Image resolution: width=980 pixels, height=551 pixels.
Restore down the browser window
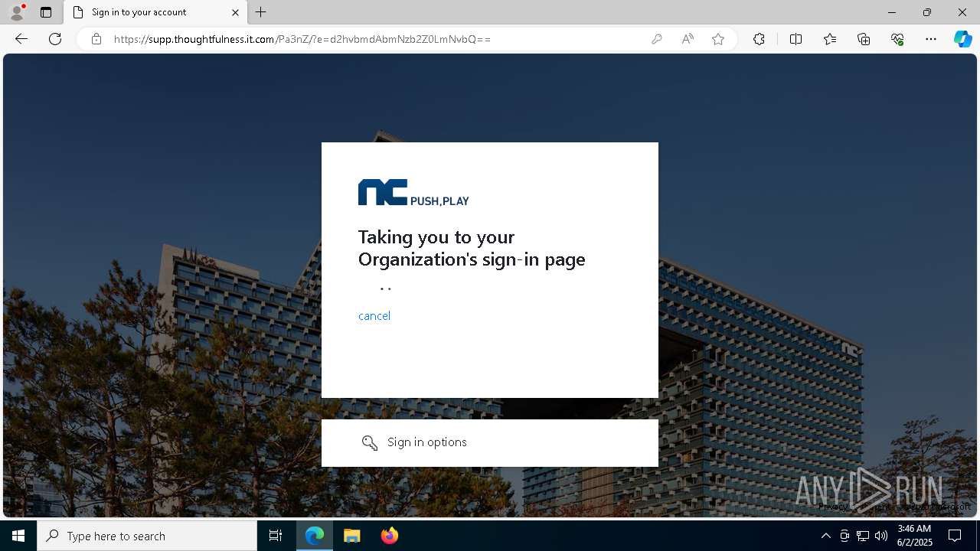tap(927, 12)
